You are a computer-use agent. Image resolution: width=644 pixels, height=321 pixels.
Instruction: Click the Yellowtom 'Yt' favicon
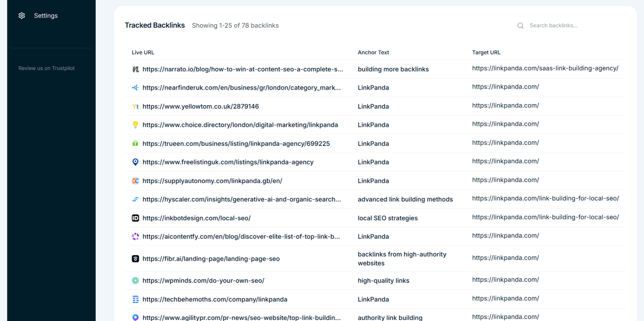(x=135, y=106)
